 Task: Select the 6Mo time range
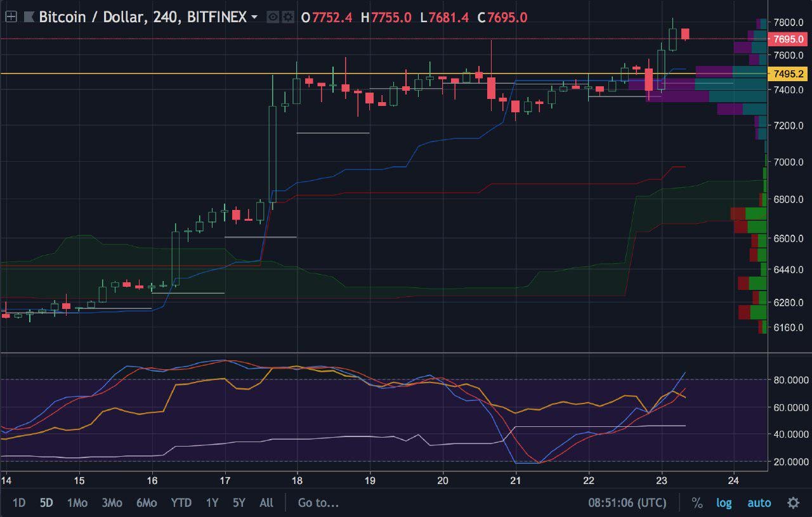pos(146,503)
